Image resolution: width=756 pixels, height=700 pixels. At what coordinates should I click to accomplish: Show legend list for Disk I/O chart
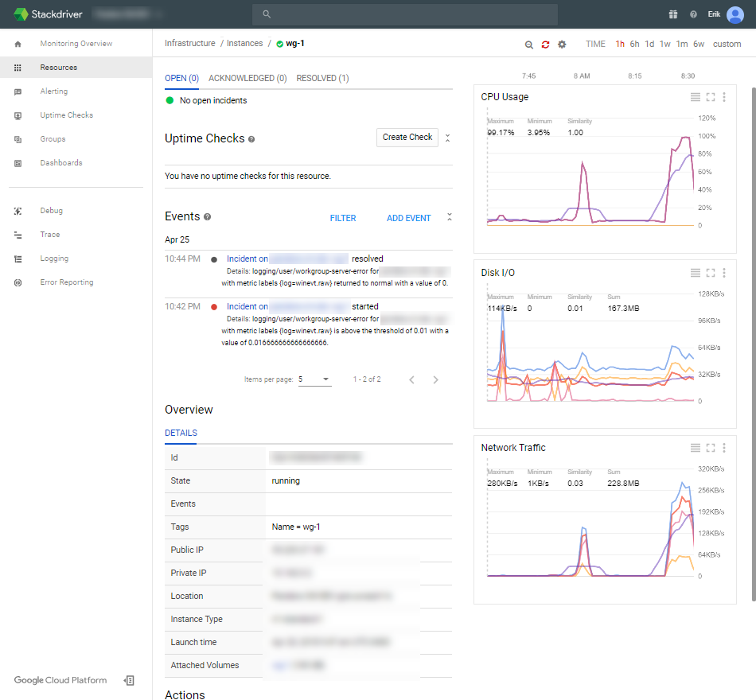[696, 273]
